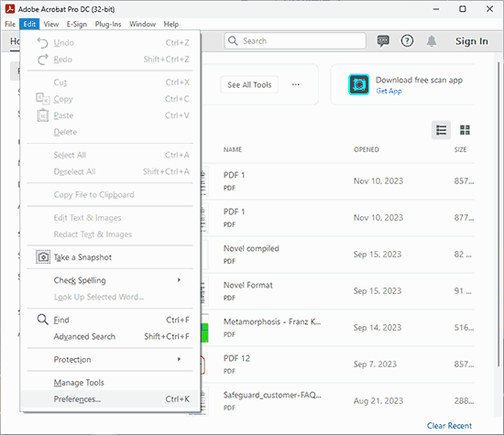The height and width of the screenshot is (435, 504).
Task: Click Aug 21, 2023 opened date
Action: pos(378,400)
